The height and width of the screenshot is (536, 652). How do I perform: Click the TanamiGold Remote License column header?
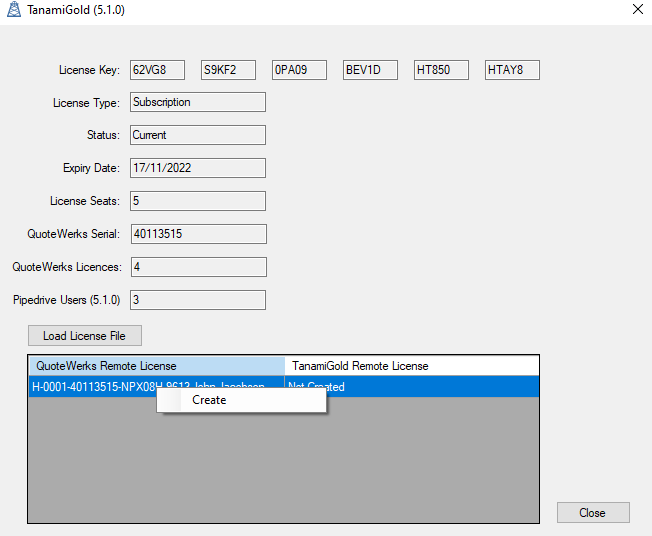point(411,366)
